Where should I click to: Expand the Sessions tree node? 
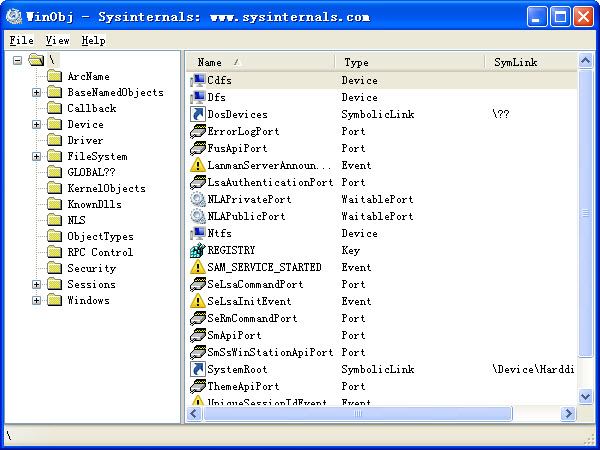click(x=36, y=284)
